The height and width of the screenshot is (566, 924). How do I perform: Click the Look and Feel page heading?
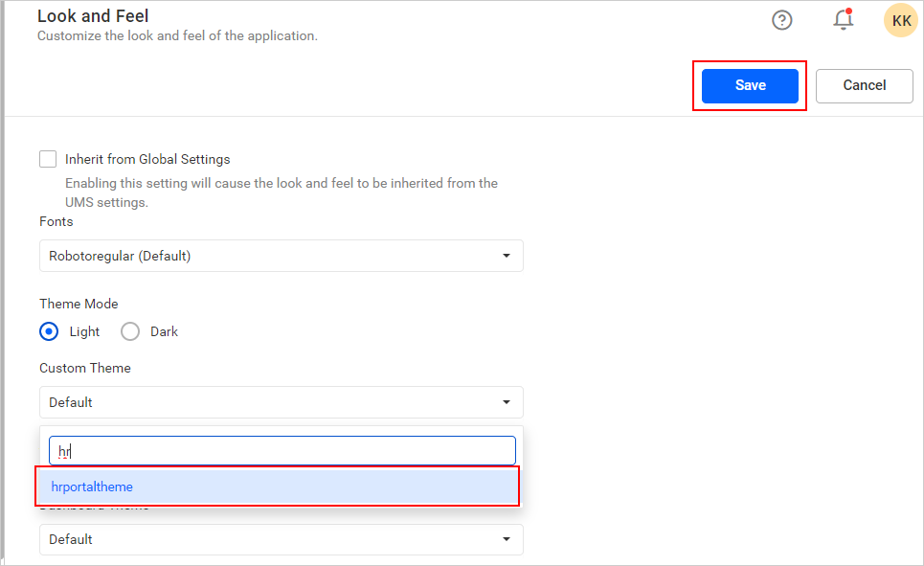pyautogui.click(x=93, y=16)
